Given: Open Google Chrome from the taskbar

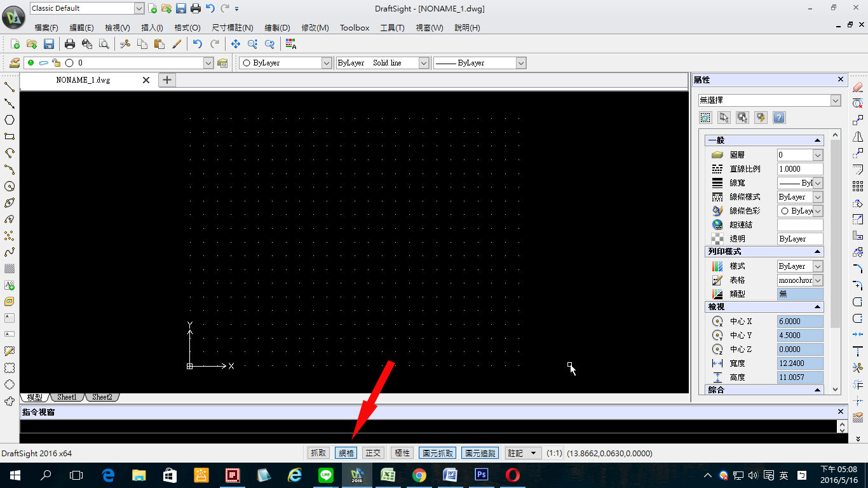Looking at the screenshot, I should [419, 475].
